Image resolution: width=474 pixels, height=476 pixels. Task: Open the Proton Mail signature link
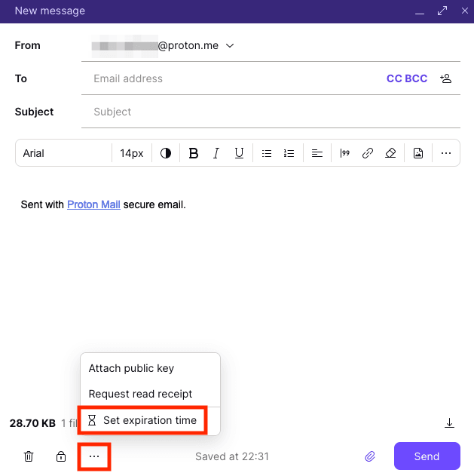click(93, 204)
